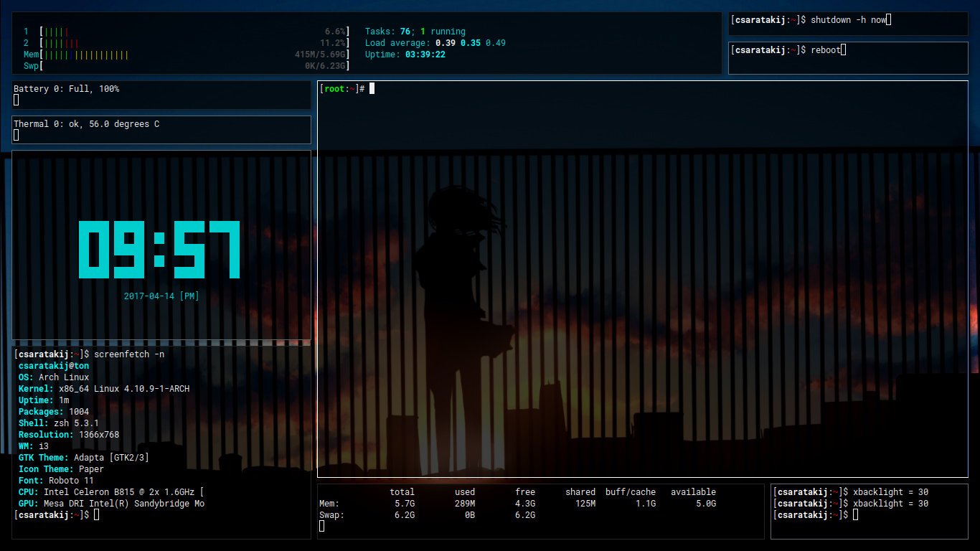Screen dimensions: 980x551
Task: Click the CPU 2 usage bar in htop
Action: pos(194,43)
